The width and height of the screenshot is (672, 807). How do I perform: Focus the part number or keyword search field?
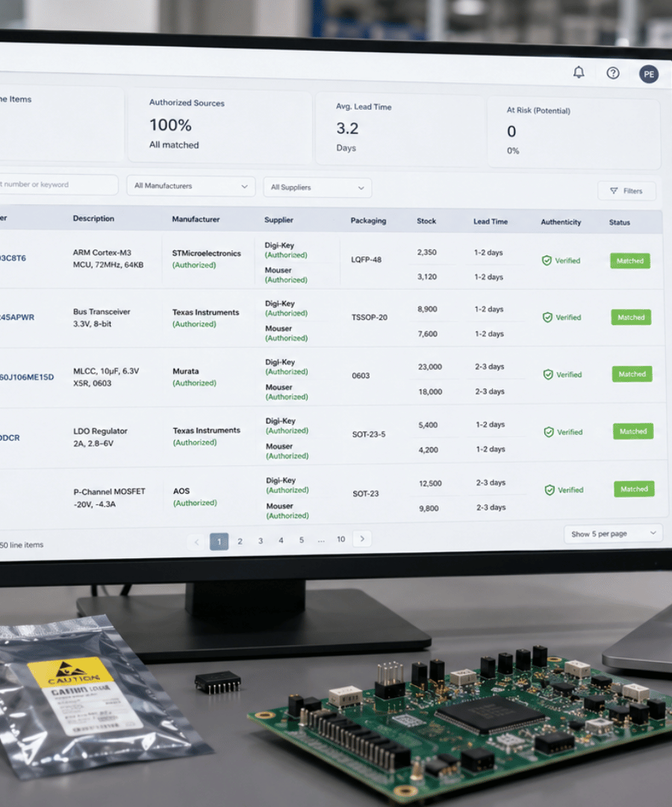click(58, 185)
